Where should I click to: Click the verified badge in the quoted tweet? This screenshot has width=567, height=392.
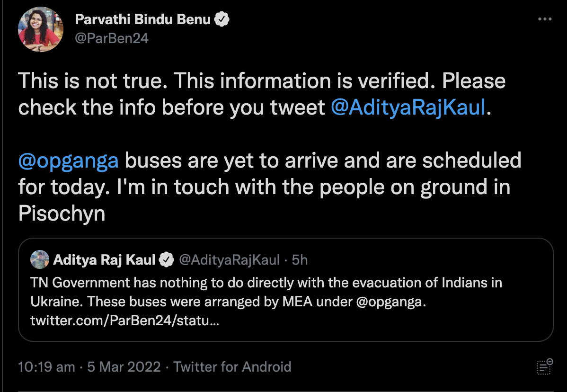coord(166,259)
